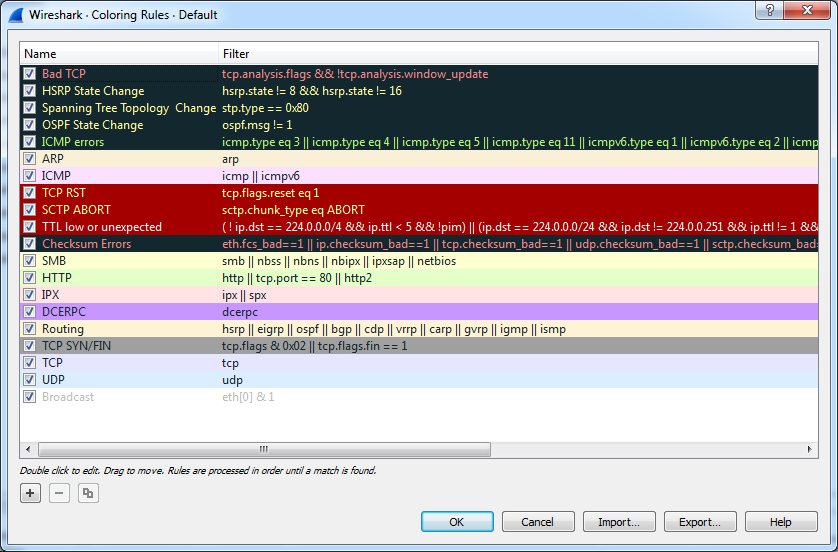Toggle the Checksum Errors checkbox
Screen dimensions: 838x552
30,244
